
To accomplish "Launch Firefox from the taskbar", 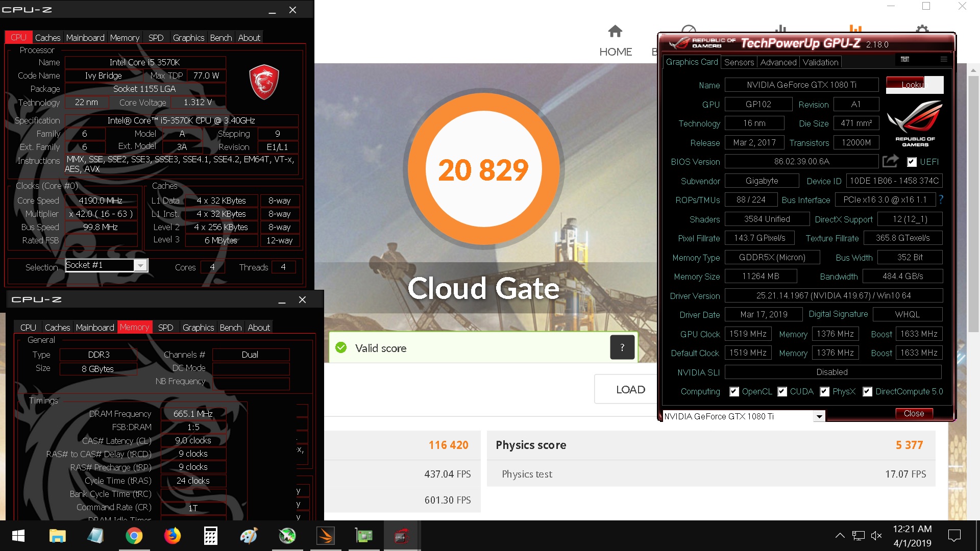I will [172, 536].
